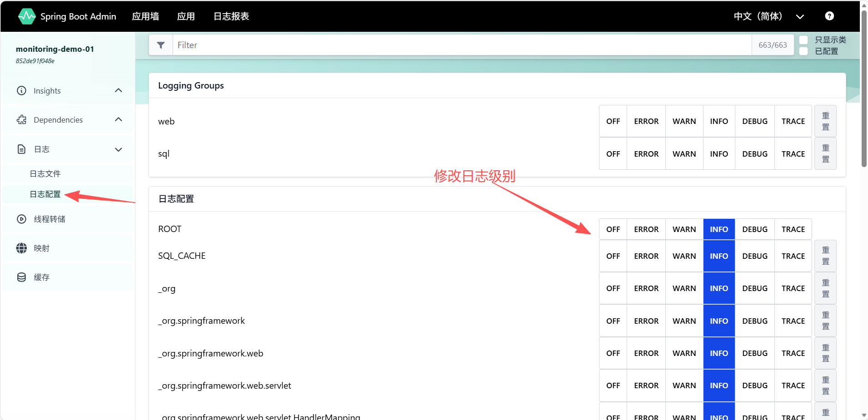The image size is (868, 420).
Task: Set _org.springframework logger to OFF
Action: 613,321
